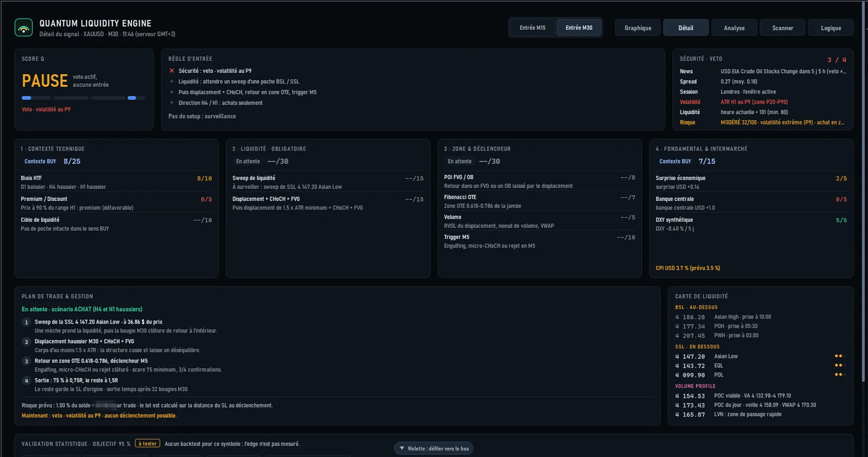Click the 'Molette : défiler vers le bas' pill

(433, 448)
